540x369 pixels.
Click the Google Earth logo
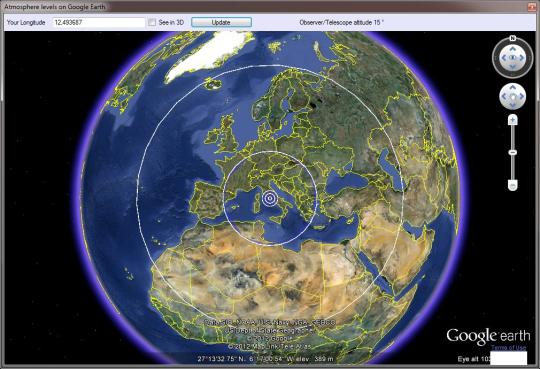coord(488,336)
